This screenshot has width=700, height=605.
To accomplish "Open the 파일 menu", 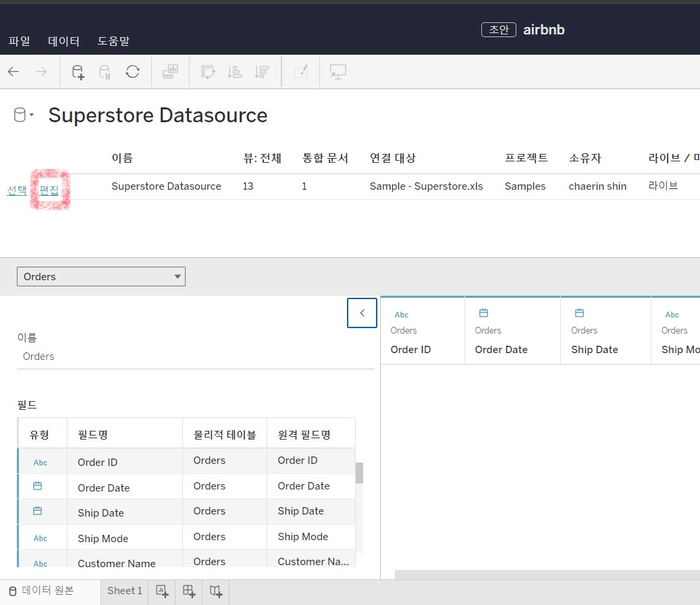I will [x=19, y=41].
